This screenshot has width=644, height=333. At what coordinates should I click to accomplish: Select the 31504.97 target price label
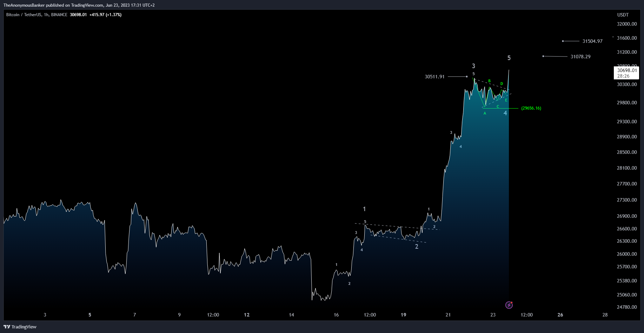(x=592, y=41)
